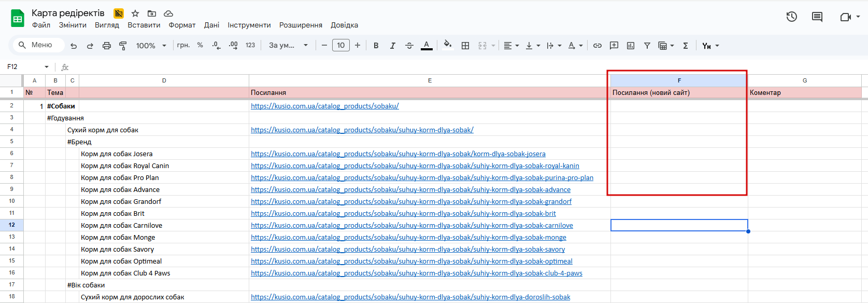Select row 12 header
Image resolution: width=868 pixels, height=303 pixels.
11,225
